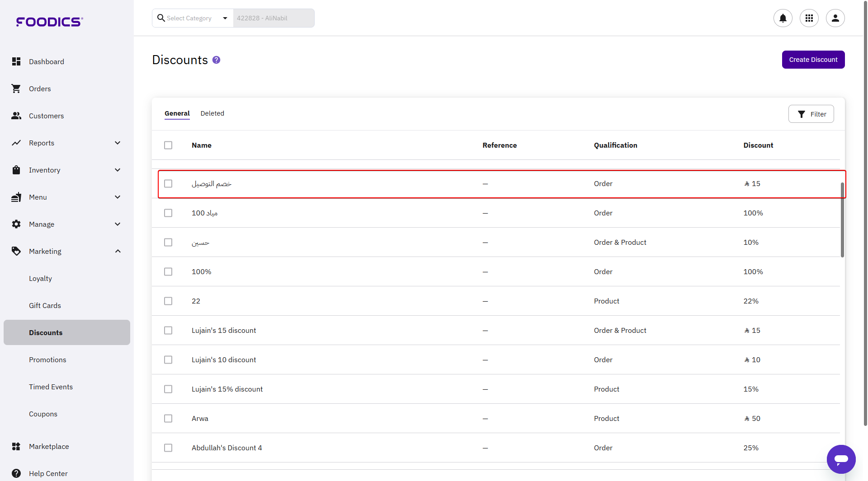Select the Arwa discount checkbox
Screen dimensions: 868x481
pos(168,418)
